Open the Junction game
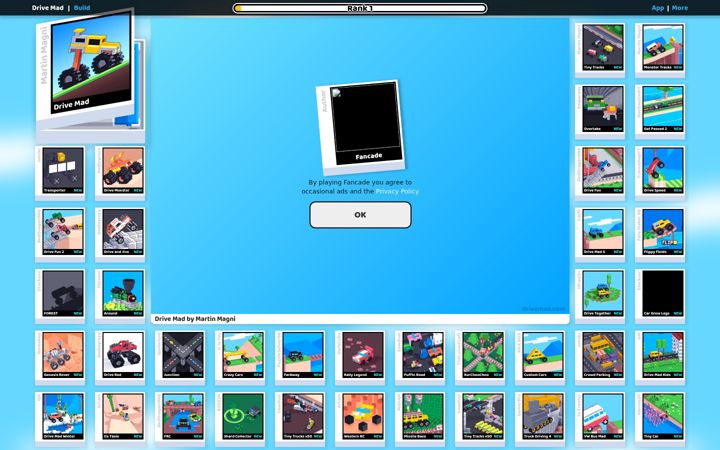720x450 pixels. (x=180, y=357)
